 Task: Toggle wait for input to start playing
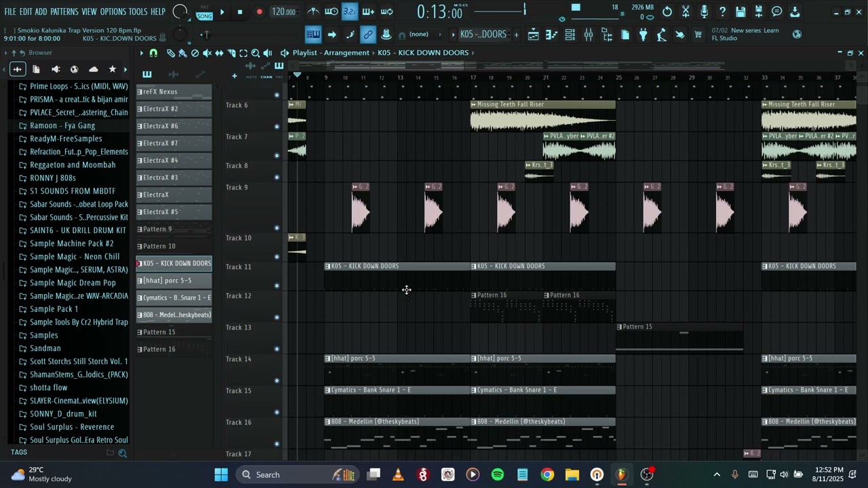(x=332, y=12)
